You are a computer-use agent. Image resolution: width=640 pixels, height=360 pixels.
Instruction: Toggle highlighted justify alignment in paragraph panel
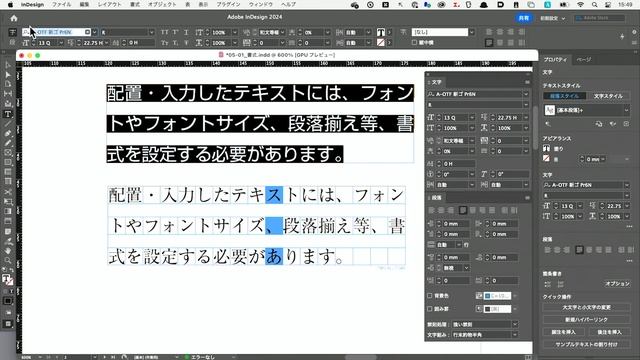(x=462, y=210)
